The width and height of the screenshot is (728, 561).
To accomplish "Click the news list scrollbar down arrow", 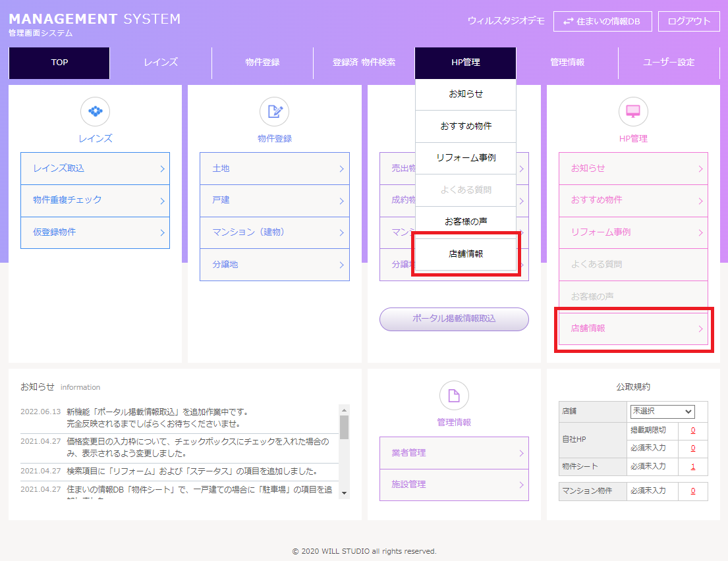I will click(344, 493).
